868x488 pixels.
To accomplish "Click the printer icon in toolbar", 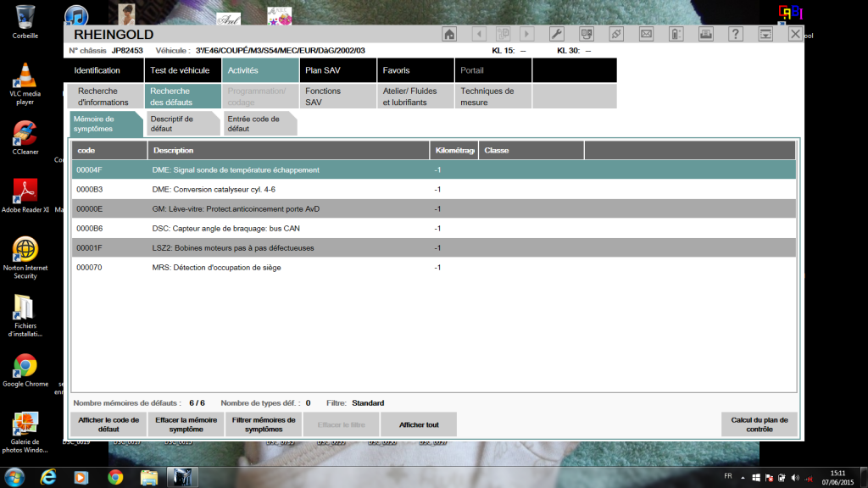I will point(706,34).
